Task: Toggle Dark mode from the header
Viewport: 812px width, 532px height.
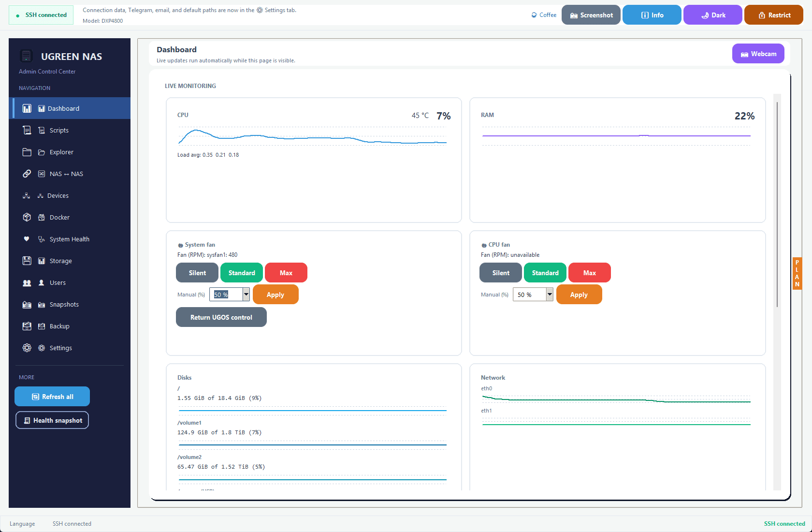Action: tap(713, 15)
